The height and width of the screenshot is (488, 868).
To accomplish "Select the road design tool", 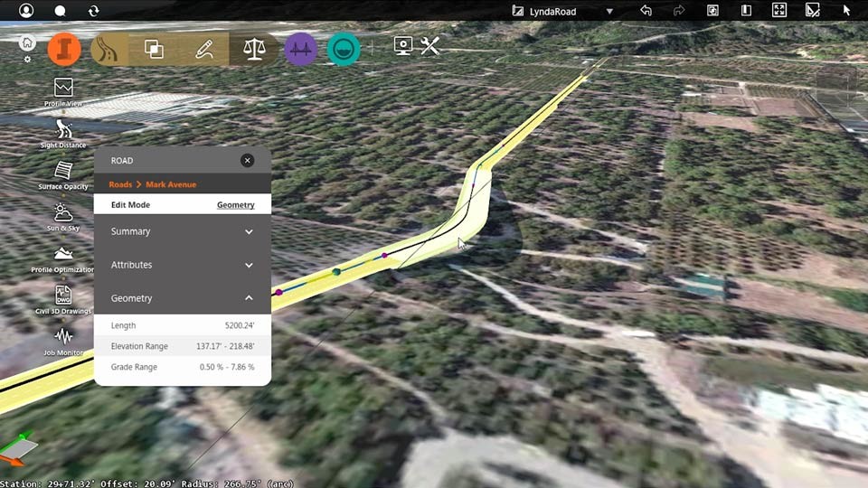I will [x=109, y=49].
